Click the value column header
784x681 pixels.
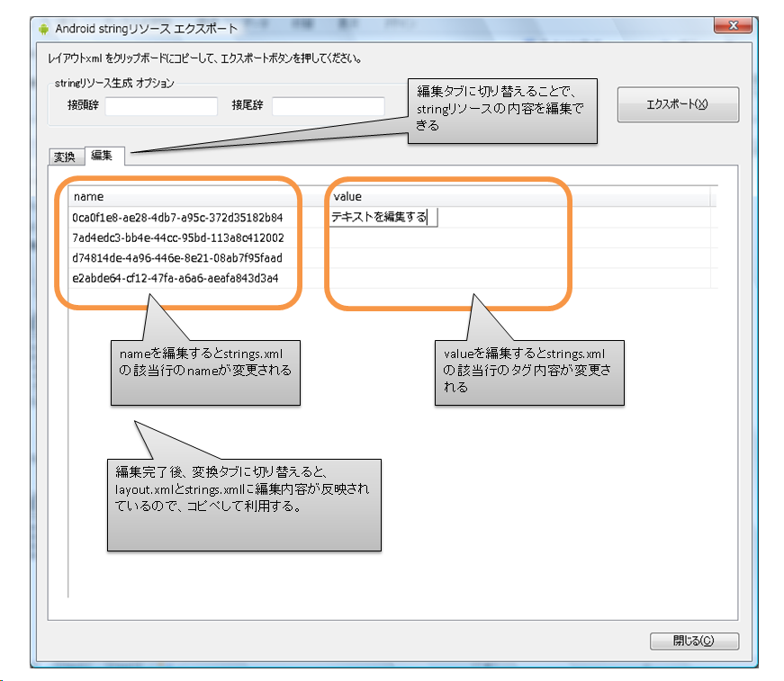518,196
